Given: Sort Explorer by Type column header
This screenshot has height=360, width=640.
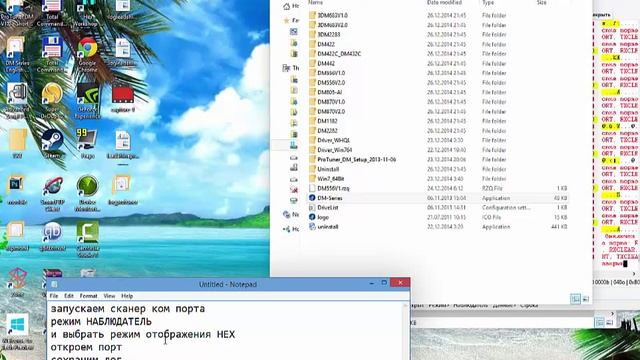Looking at the screenshot, I should click(x=488, y=2).
